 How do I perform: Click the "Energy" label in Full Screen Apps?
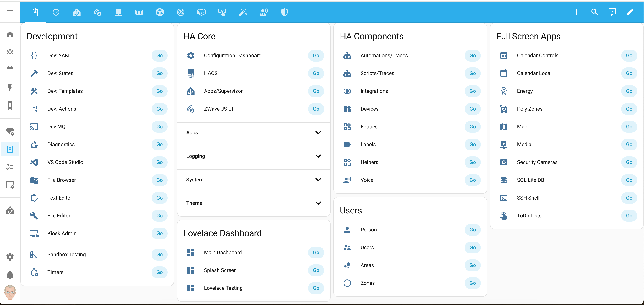pos(525,91)
